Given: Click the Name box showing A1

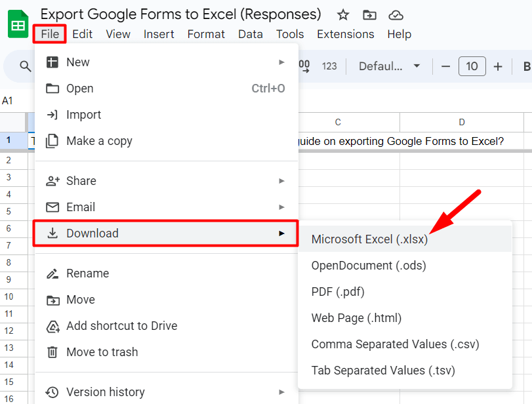Looking at the screenshot, I should 7,101.
